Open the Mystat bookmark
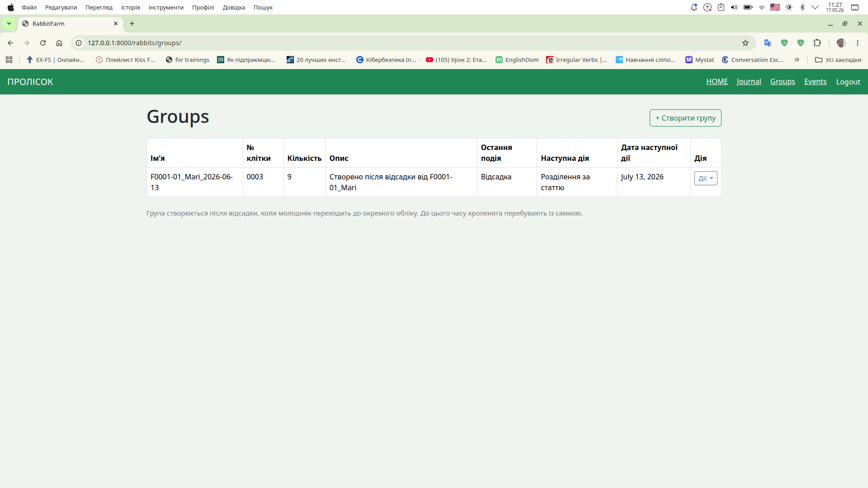The image size is (868, 488). 700,60
